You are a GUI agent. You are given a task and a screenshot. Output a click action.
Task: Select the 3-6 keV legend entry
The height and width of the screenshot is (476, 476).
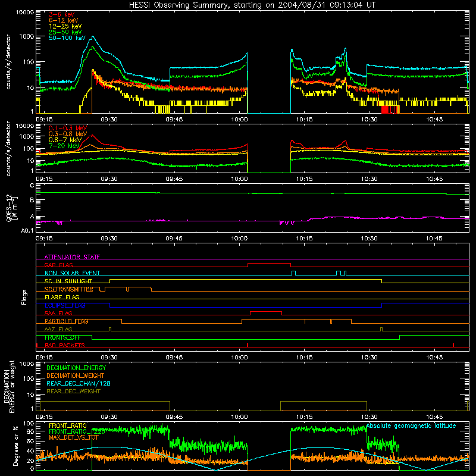tap(61, 14)
